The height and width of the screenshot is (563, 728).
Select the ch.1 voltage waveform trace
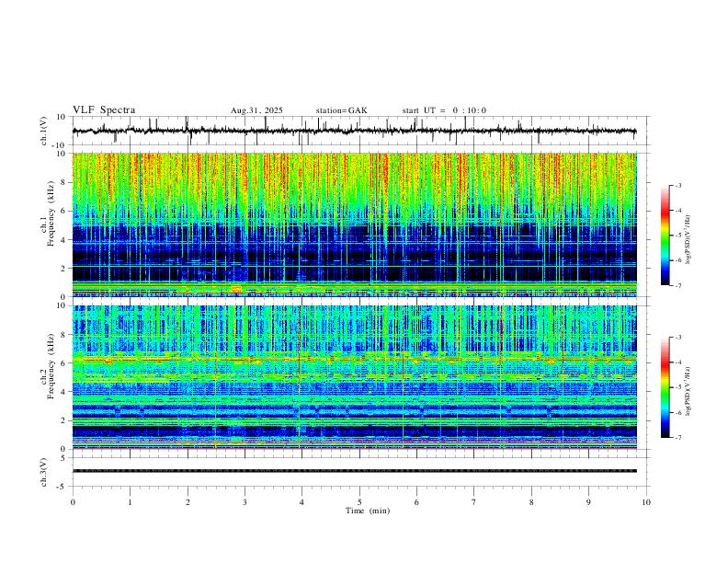(354, 131)
